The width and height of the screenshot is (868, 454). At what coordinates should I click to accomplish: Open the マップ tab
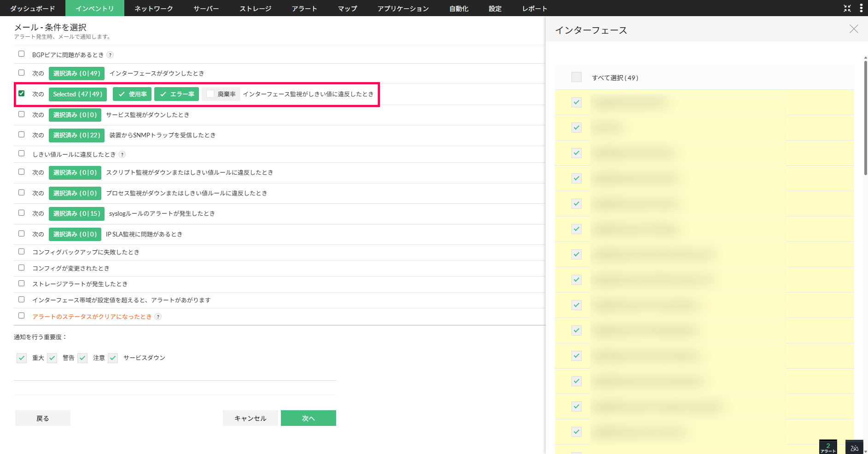point(348,8)
